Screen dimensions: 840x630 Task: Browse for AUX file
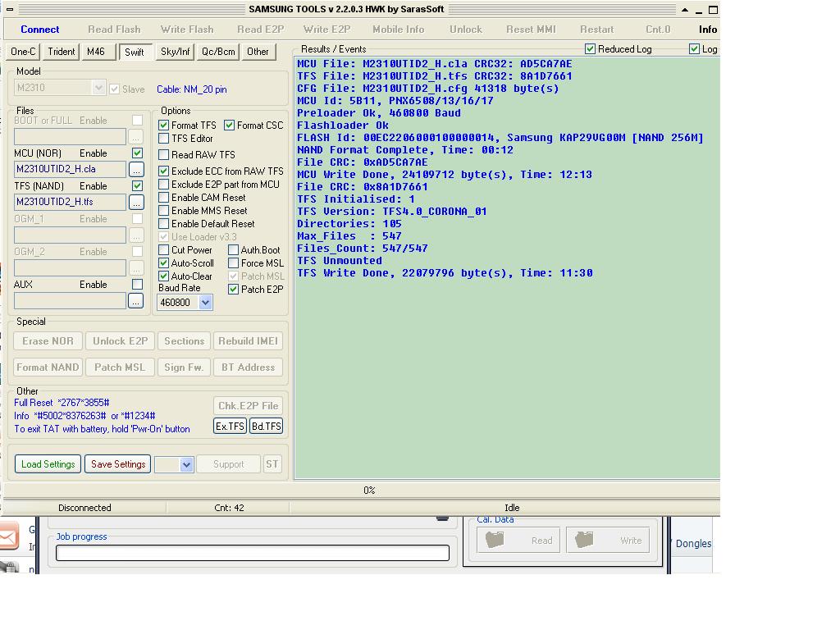(x=136, y=301)
